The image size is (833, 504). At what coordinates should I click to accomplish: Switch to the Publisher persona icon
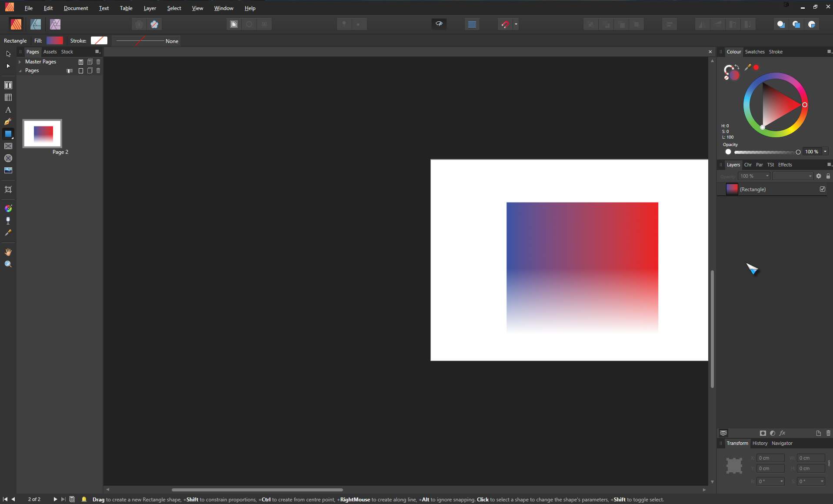pos(16,24)
